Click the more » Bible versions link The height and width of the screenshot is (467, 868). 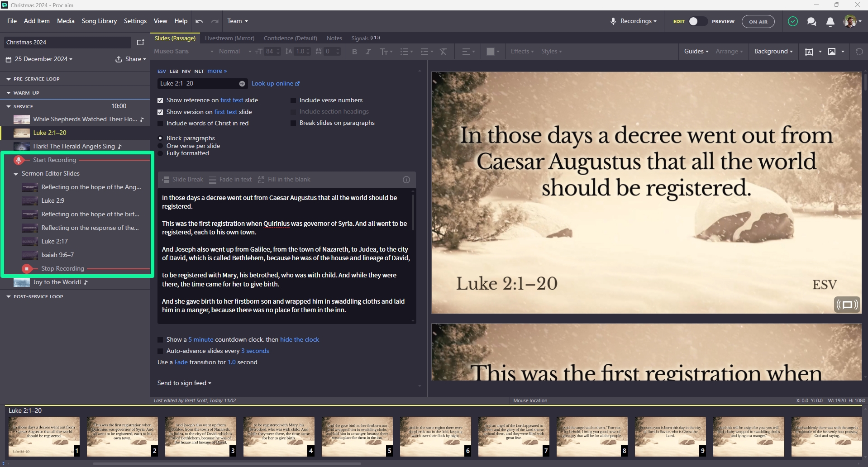click(217, 71)
